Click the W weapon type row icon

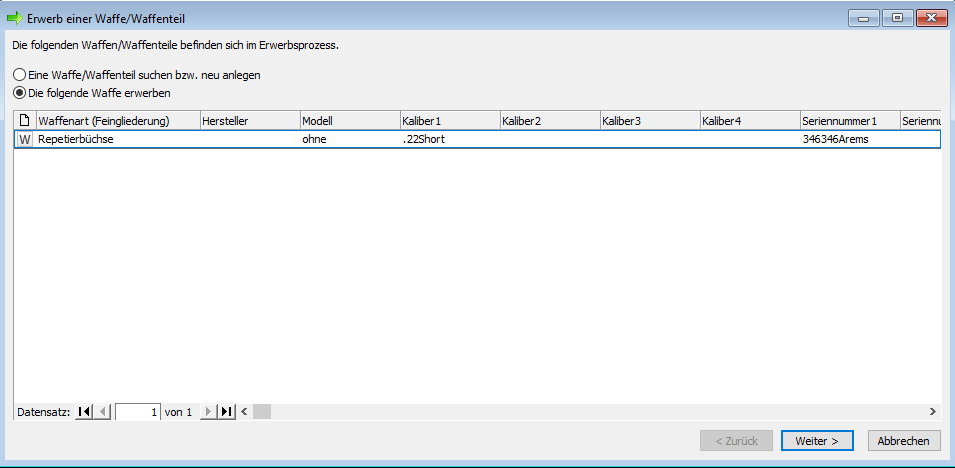(x=25, y=140)
